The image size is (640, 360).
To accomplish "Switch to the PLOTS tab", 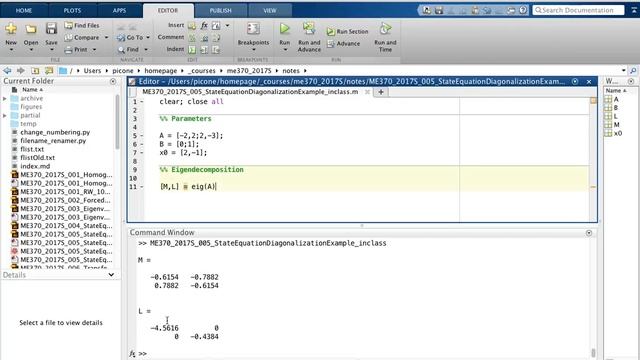I will click(72, 11).
